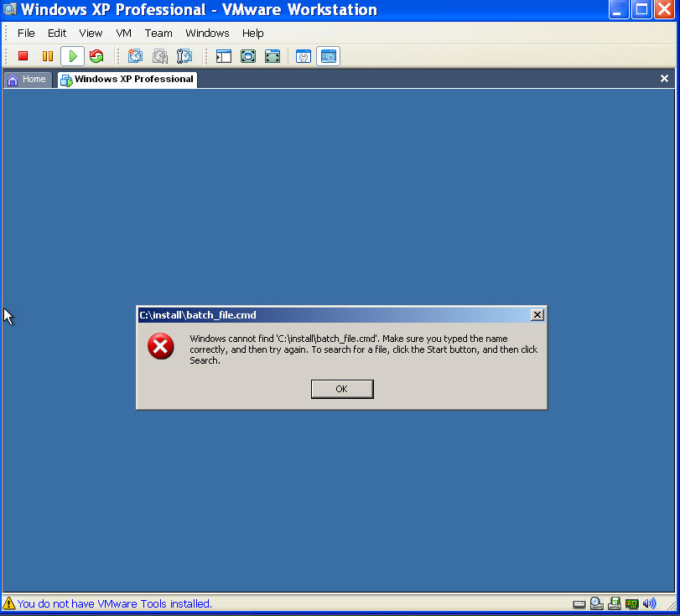The image size is (680, 616).
Task: Click the sound speaker status icon
Action: point(649,603)
